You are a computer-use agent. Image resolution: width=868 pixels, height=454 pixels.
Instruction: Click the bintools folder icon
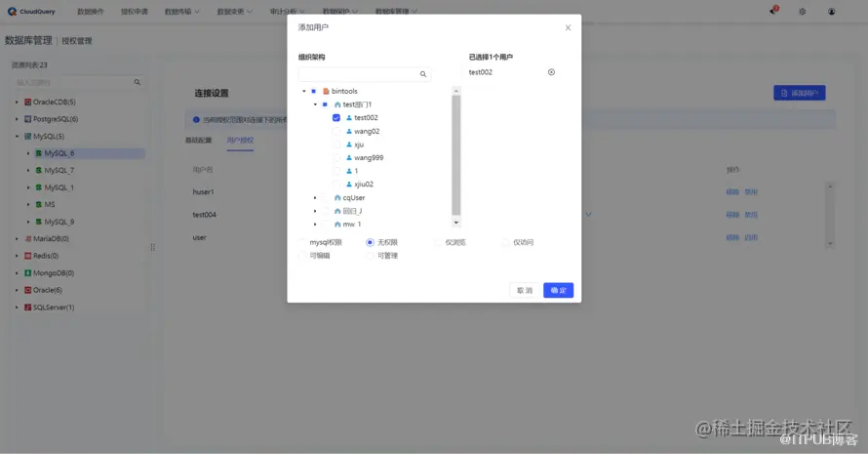(326, 91)
